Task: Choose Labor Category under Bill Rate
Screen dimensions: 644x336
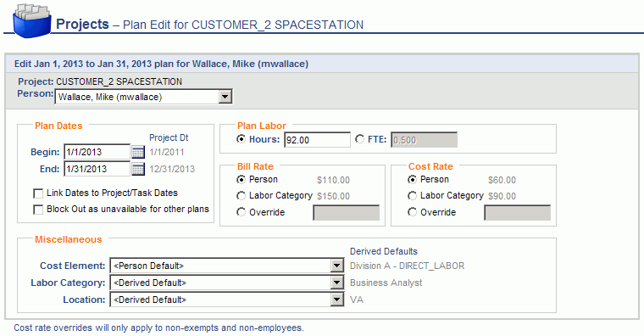Action: click(x=241, y=196)
